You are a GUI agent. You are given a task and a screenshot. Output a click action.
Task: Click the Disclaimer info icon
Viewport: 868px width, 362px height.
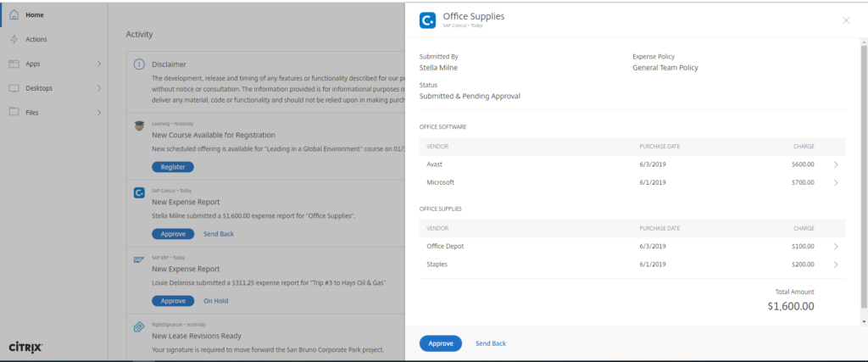[x=140, y=64]
